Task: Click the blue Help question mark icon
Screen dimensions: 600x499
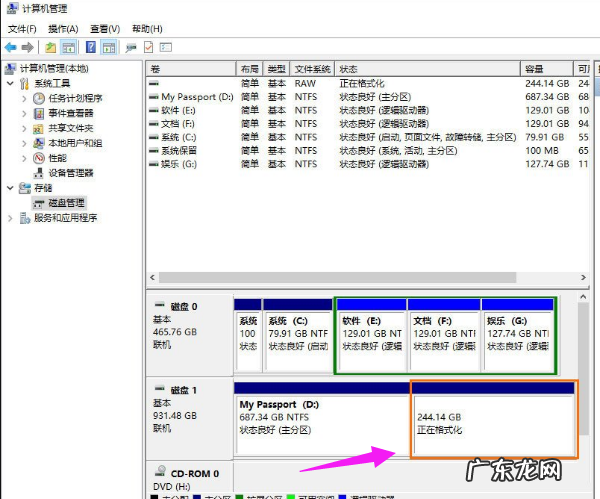Action: [91, 47]
